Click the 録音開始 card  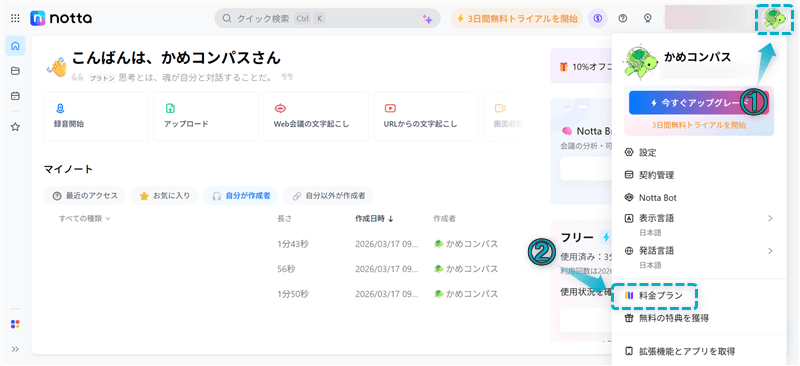[x=96, y=116]
